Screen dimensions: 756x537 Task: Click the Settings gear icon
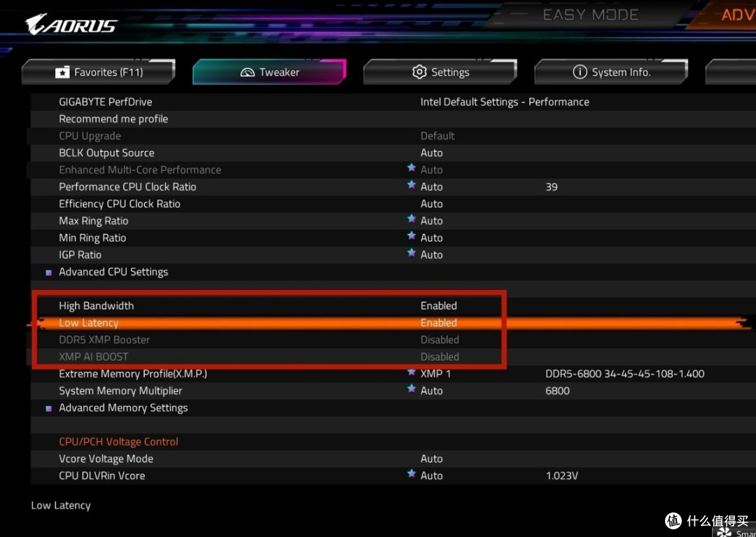pos(419,72)
